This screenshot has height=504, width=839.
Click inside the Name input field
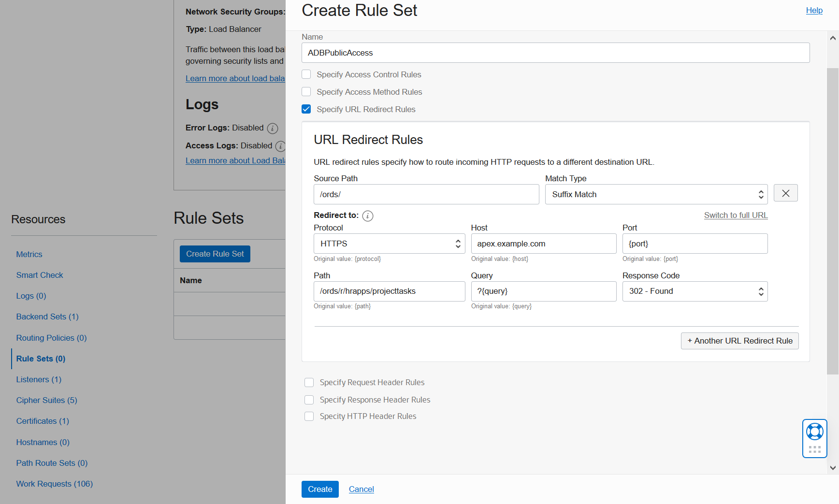(555, 53)
